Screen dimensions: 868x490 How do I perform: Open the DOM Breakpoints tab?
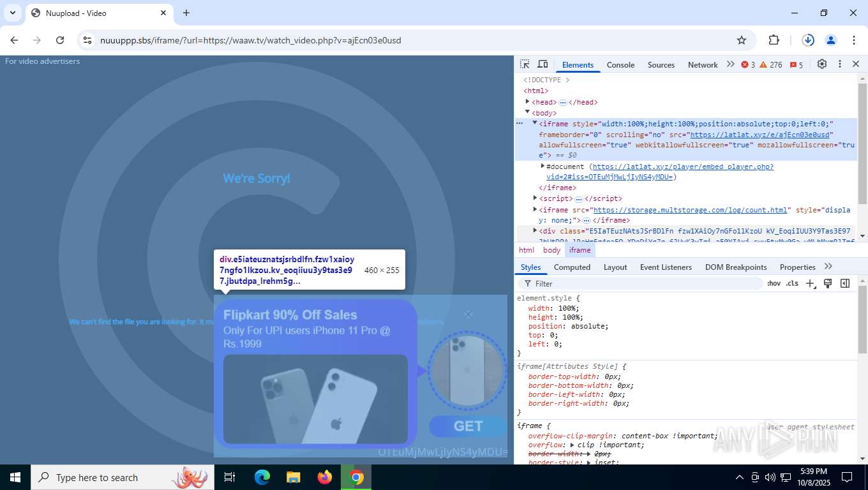click(x=736, y=267)
